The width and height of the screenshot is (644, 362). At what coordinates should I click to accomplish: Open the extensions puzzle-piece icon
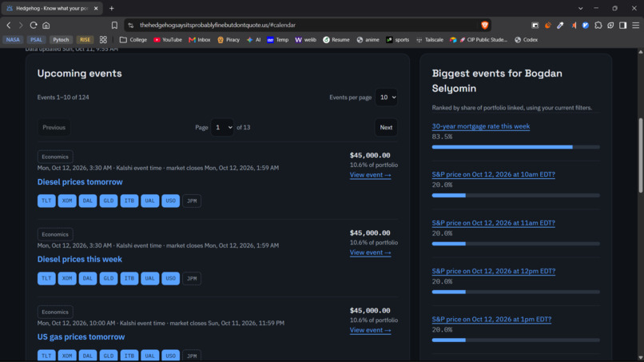pyautogui.click(x=598, y=25)
